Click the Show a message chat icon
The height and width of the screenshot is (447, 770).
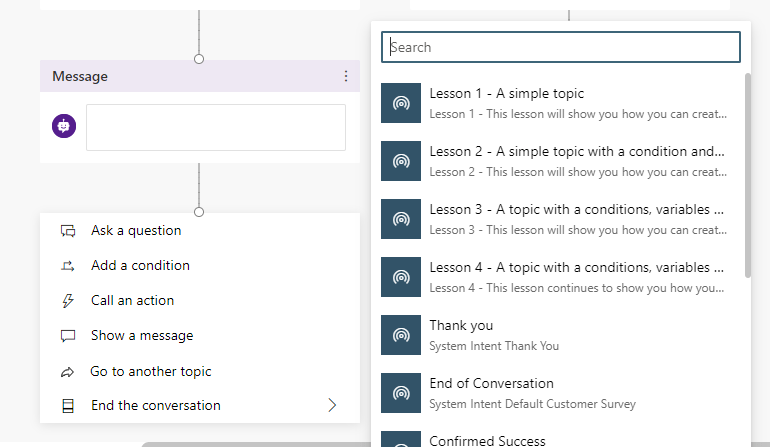click(68, 336)
